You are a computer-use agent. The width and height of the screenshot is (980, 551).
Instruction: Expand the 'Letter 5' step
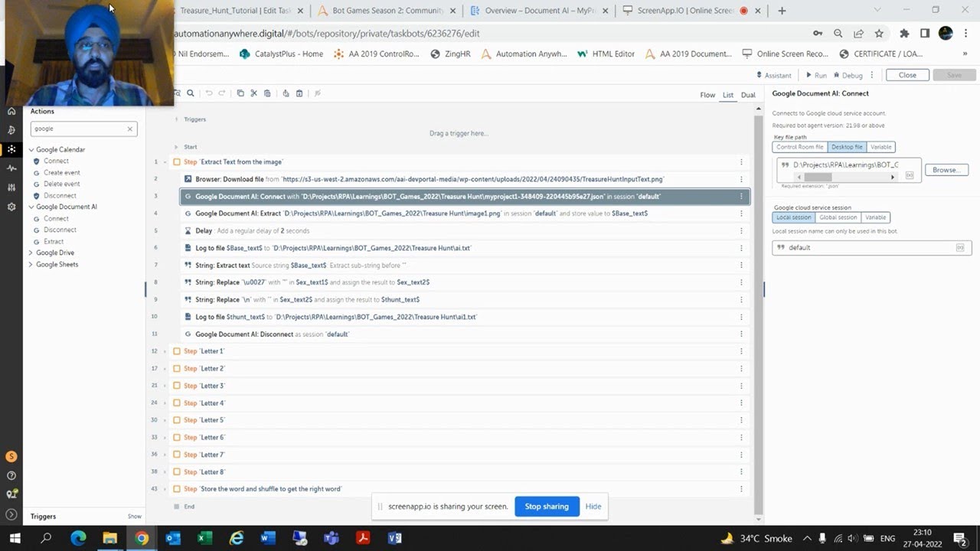165,420
